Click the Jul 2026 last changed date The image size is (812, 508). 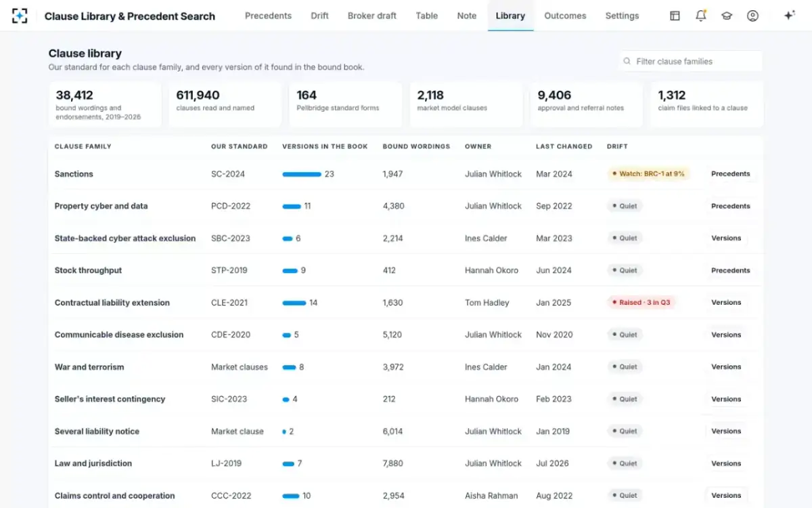coord(554,463)
